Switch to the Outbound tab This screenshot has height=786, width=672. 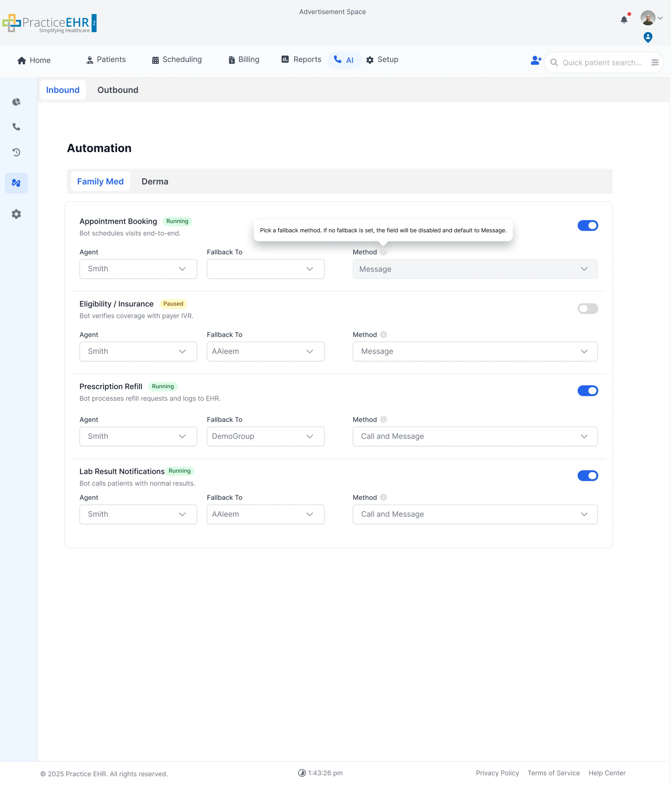coord(118,90)
